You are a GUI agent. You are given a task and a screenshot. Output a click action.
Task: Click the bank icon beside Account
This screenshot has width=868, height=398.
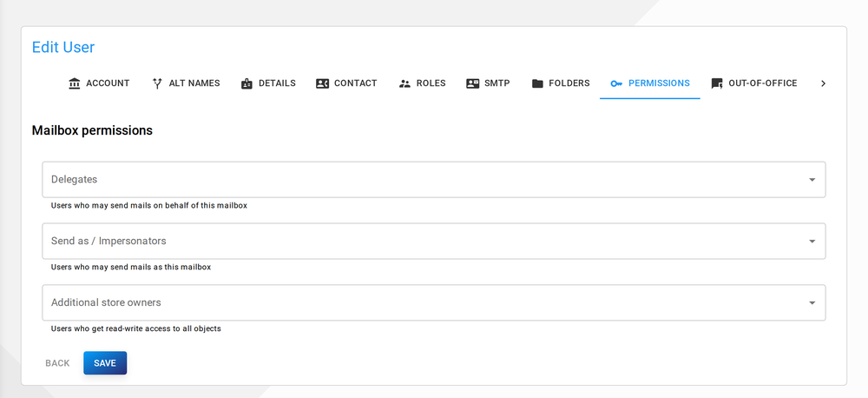coord(74,83)
